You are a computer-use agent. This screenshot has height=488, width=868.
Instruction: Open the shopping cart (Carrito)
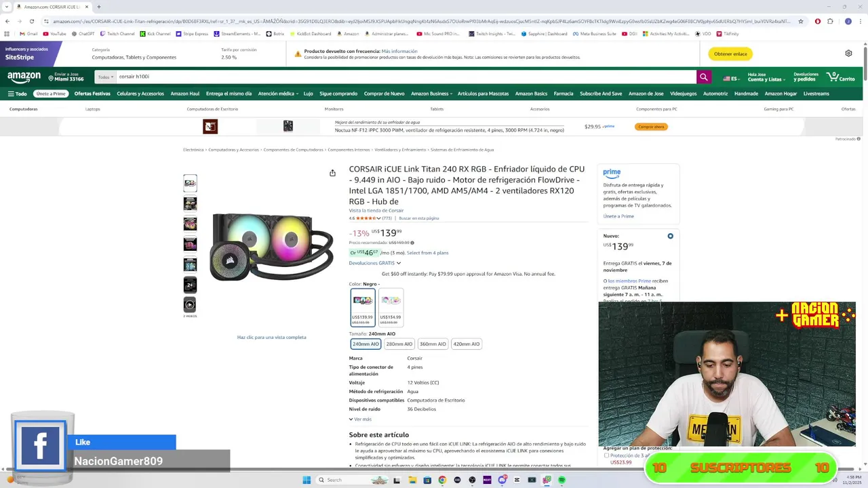pyautogui.click(x=841, y=77)
